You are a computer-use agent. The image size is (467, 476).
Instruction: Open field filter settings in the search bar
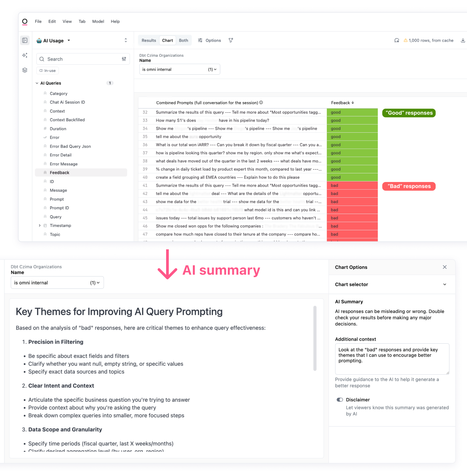point(124,59)
